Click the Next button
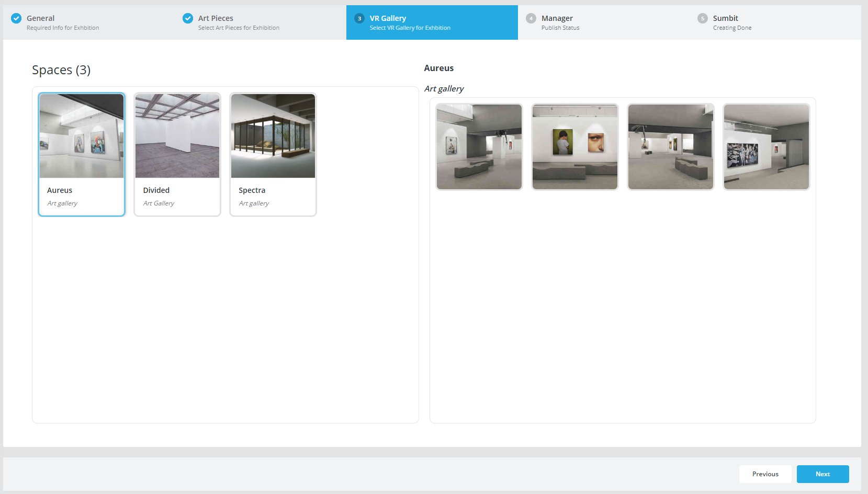The height and width of the screenshot is (494, 868). [x=823, y=474]
